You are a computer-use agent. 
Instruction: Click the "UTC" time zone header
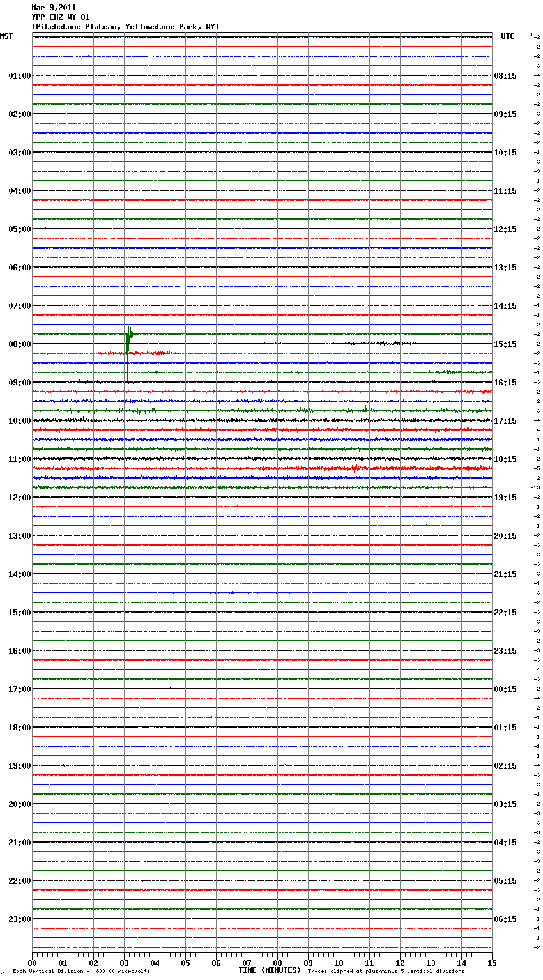pyautogui.click(x=508, y=36)
